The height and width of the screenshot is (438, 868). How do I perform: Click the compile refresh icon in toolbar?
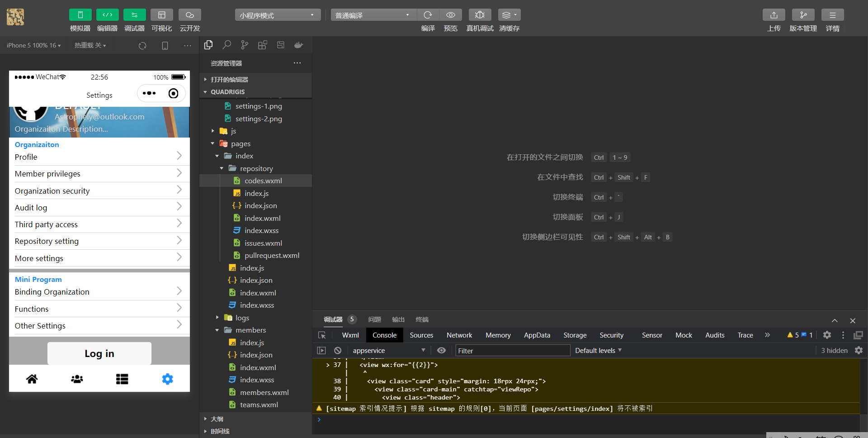click(428, 15)
